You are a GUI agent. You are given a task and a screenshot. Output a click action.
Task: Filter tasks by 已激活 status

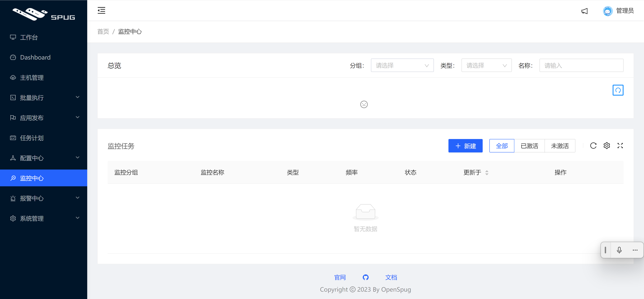(529, 146)
